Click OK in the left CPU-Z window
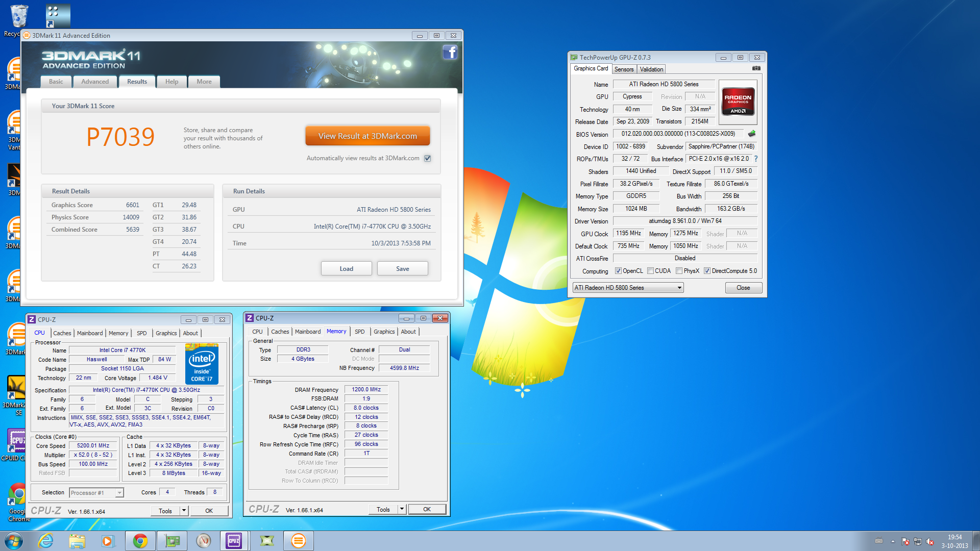Viewport: 980px width, 551px height. [x=209, y=511]
